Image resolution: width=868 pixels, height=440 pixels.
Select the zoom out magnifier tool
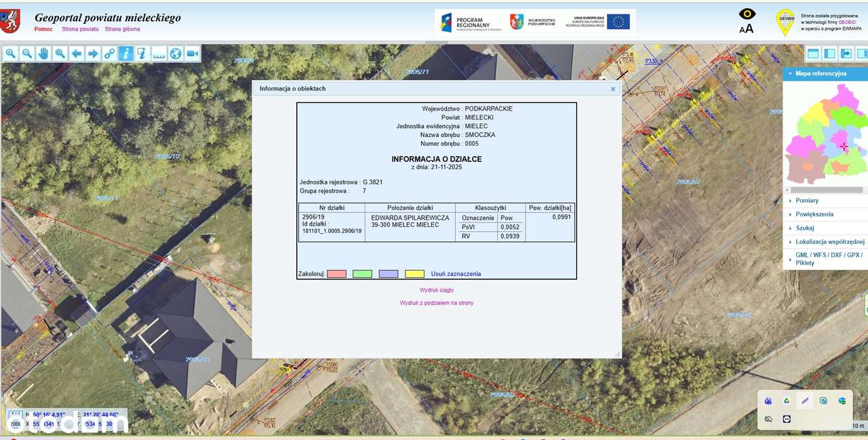pos(27,54)
